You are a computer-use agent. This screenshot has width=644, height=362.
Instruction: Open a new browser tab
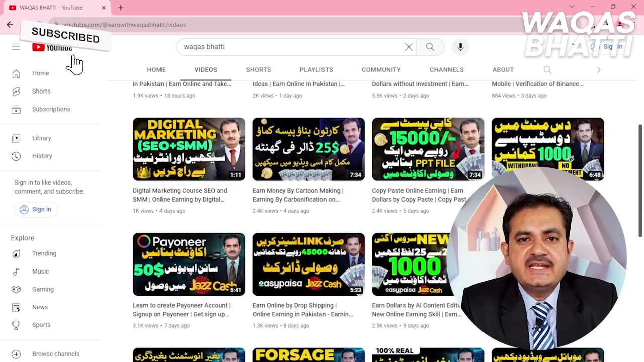121,8
